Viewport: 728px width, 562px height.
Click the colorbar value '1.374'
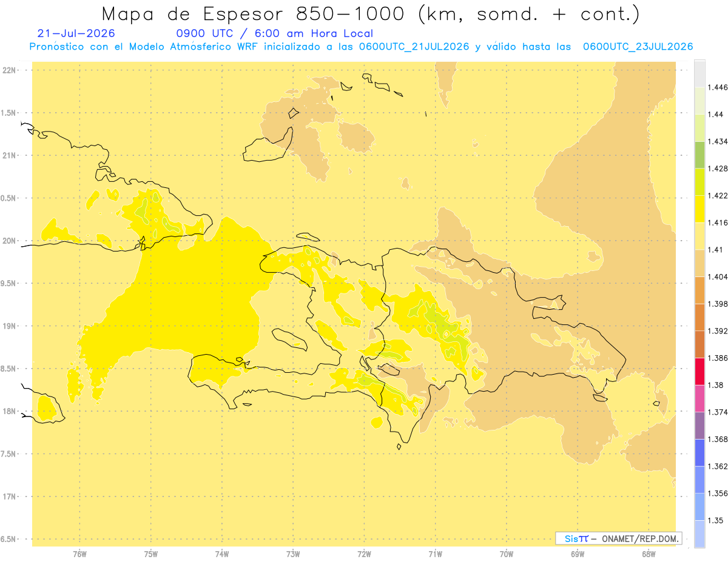click(x=718, y=412)
